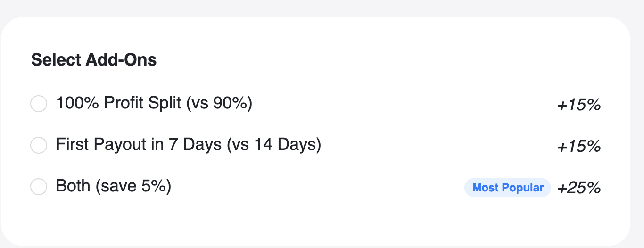Enable the Both (save 5%) radio option
The image size is (644, 248).
(x=39, y=187)
